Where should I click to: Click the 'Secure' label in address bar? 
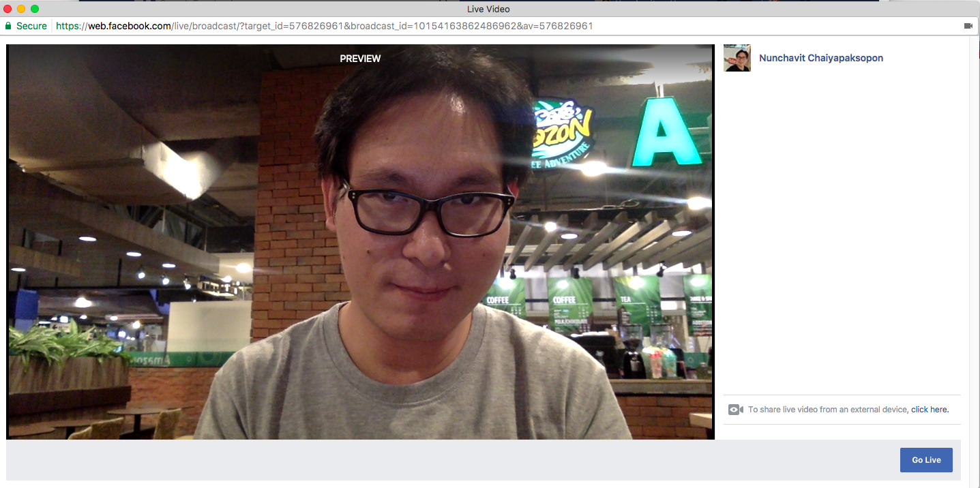click(31, 26)
